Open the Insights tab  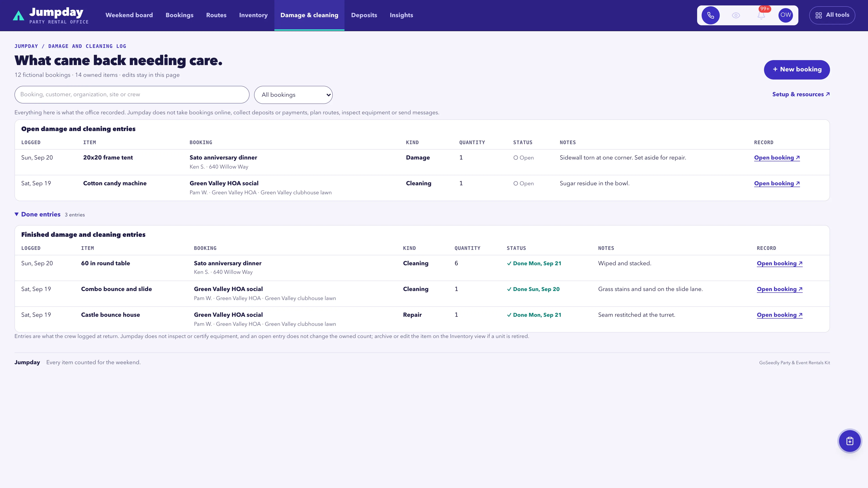[401, 15]
